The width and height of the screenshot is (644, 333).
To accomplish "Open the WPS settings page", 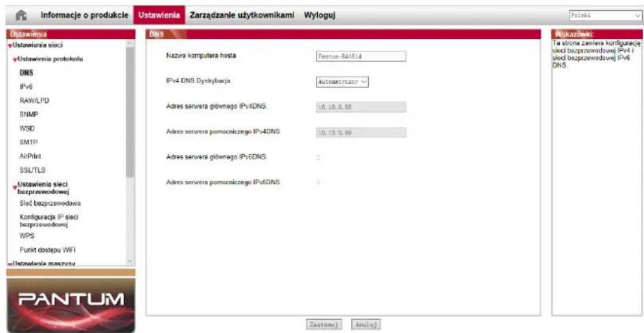I will [x=26, y=236].
